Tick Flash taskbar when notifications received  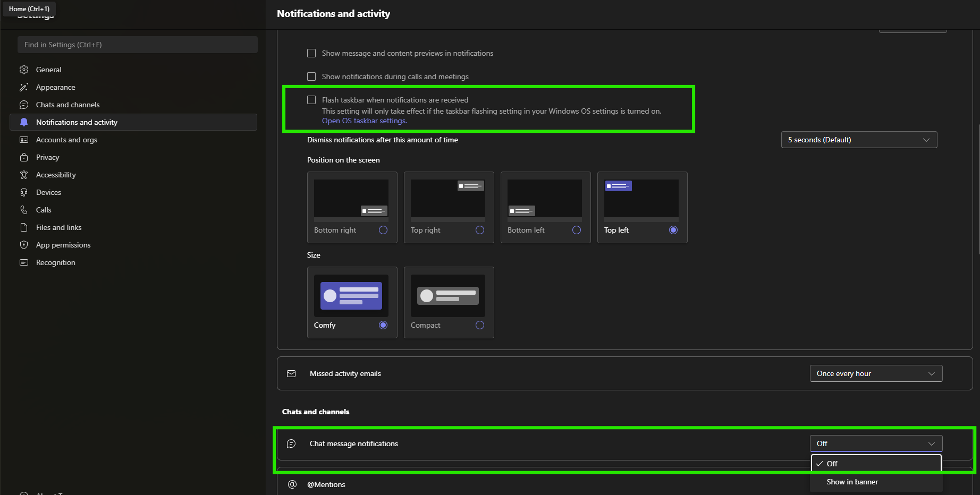[311, 100]
